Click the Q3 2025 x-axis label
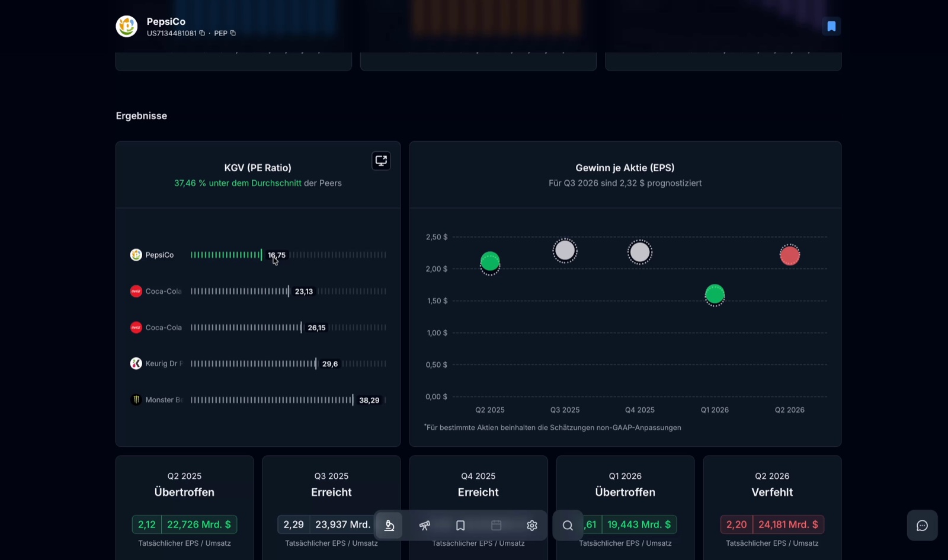Image resolution: width=948 pixels, height=560 pixels. point(565,410)
